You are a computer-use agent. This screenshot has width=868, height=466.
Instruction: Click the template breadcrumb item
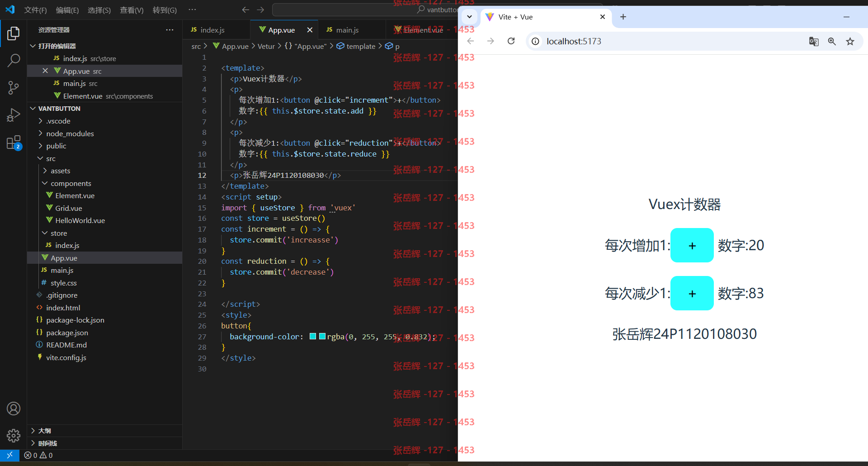356,46
